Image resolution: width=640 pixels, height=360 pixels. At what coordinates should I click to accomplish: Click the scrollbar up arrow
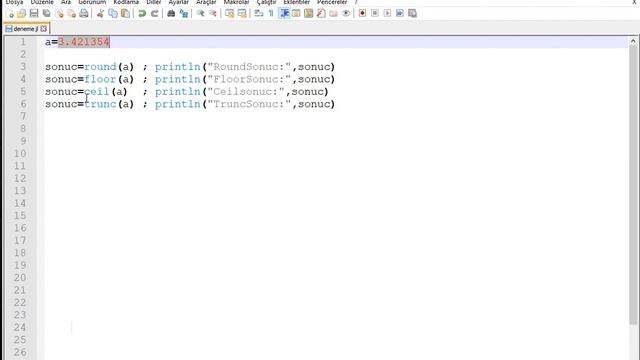pos(633,41)
